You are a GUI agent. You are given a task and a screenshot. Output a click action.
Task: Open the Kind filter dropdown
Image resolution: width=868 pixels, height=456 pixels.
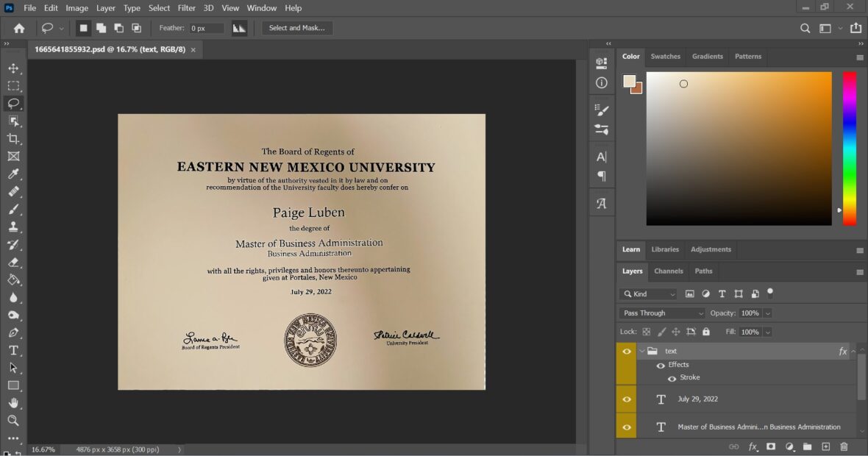[648, 294]
